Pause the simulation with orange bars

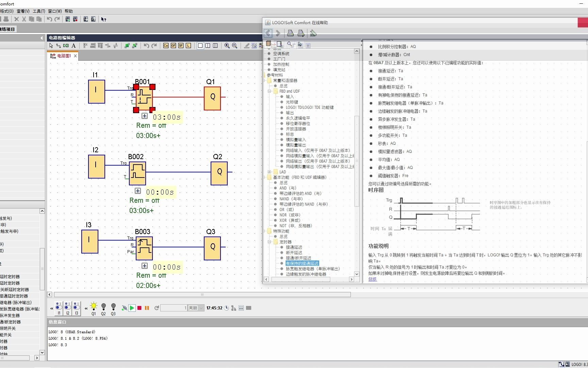click(x=147, y=308)
